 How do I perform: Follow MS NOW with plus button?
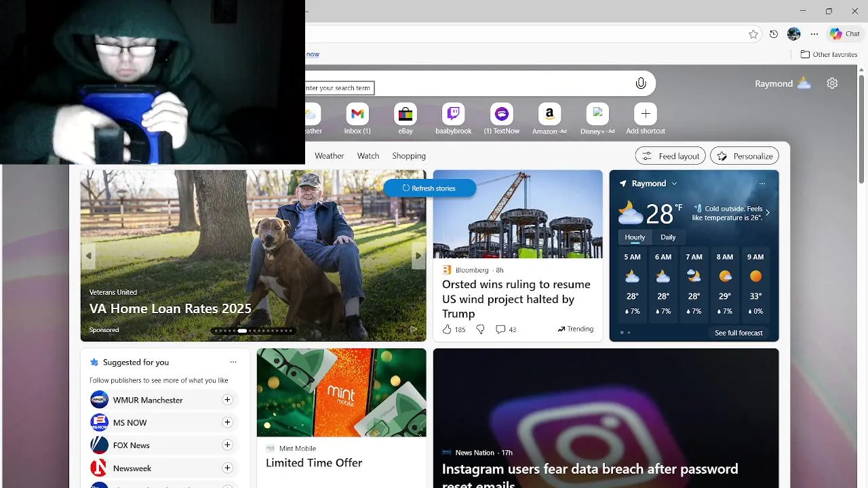pyautogui.click(x=227, y=422)
